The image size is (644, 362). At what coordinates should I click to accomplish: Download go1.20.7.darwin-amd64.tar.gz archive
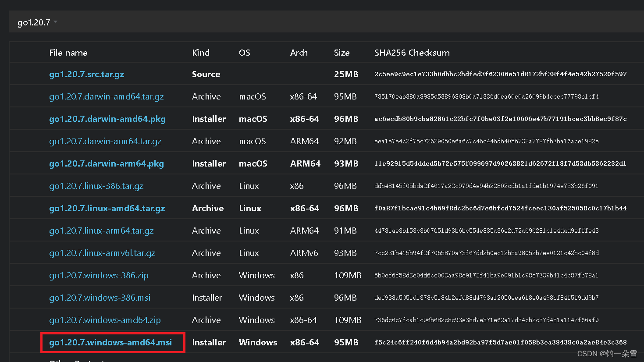[x=107, y=96]
